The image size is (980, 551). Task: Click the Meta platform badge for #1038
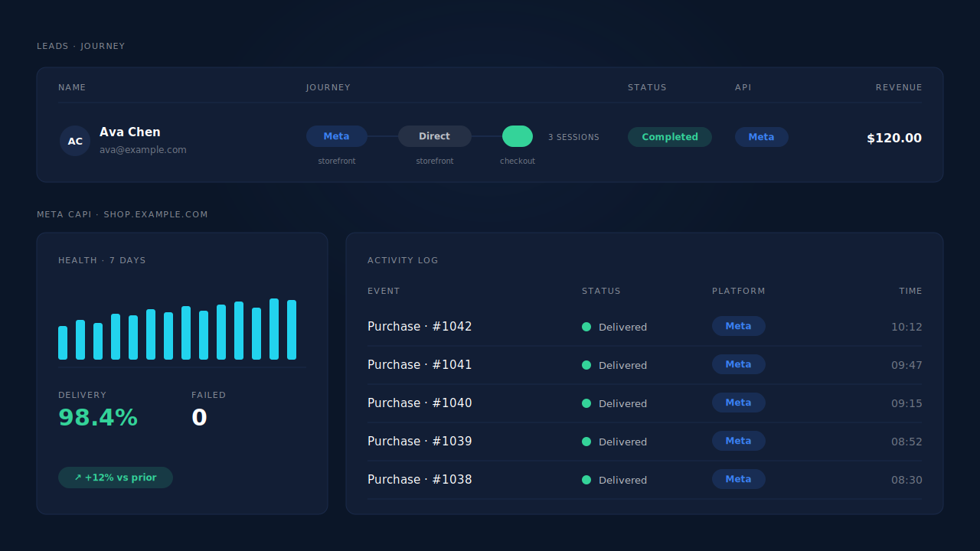tap(739, 479)
